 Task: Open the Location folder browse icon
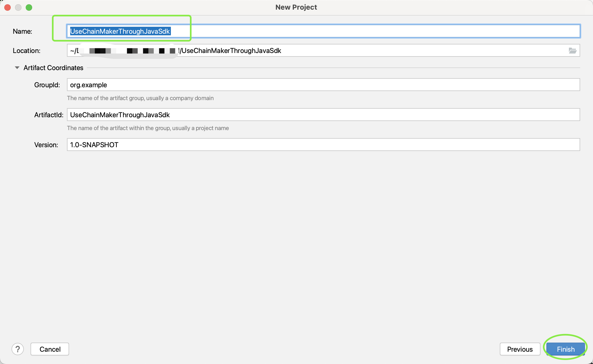coord(572,51)
